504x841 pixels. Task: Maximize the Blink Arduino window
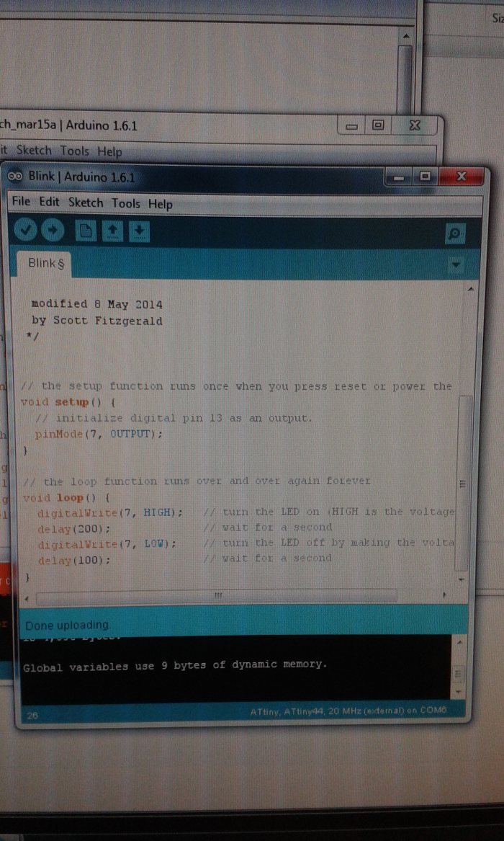[426, 177]
